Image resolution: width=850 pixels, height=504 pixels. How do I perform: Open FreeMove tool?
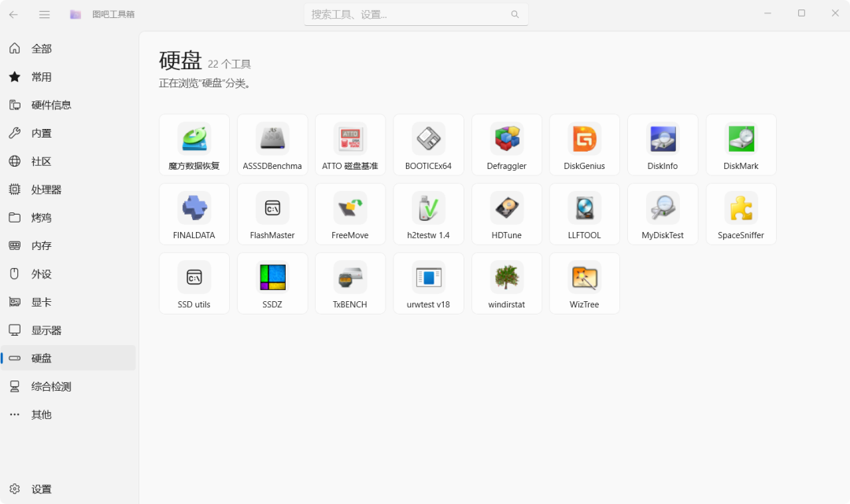pyautogui.click(x=350, y=214)
